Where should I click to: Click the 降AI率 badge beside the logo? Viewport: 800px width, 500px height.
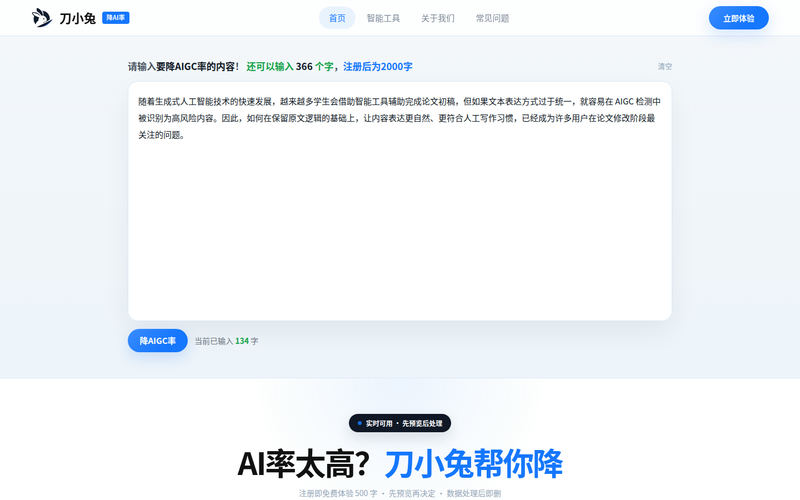(116, 18)
